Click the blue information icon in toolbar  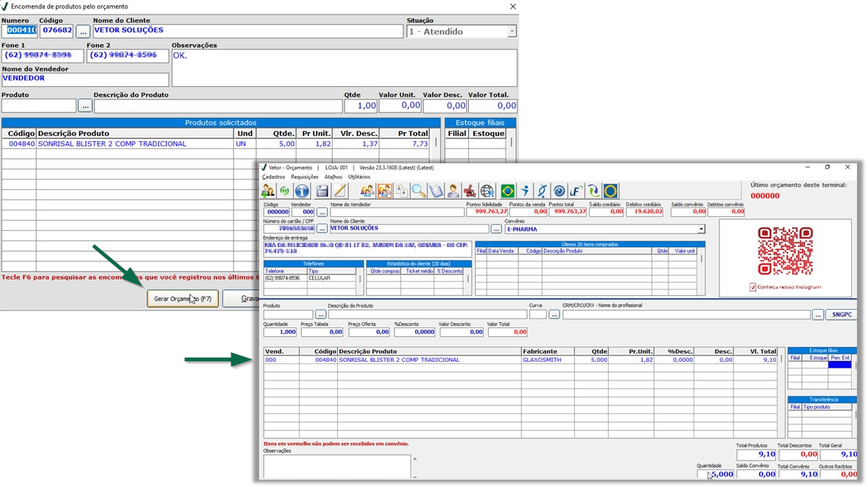pos(302,191)
